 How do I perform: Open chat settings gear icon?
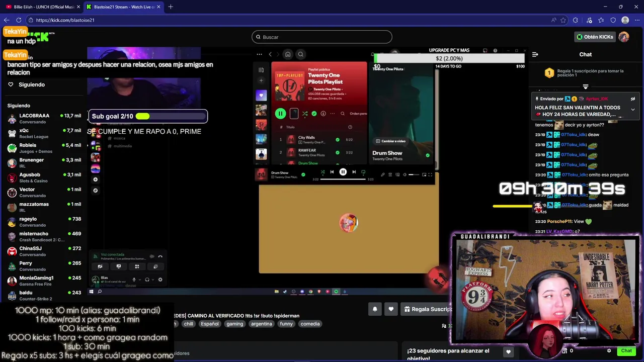pos(609,350)
